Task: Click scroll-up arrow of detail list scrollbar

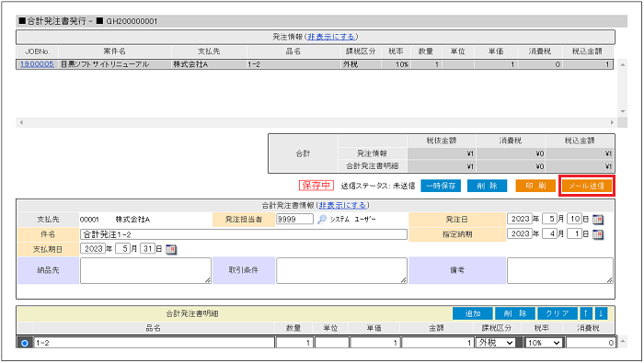Action: coord(623,341)
